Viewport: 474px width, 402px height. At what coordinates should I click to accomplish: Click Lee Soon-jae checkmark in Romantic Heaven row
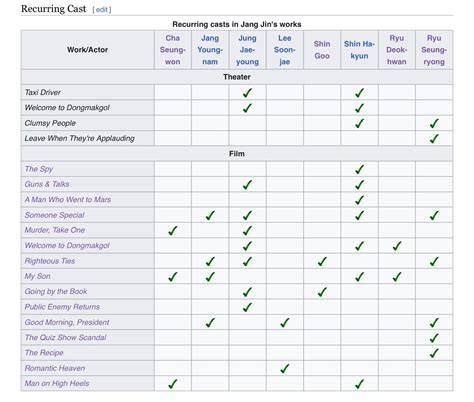pyautogui.click(x=285, y=369)
